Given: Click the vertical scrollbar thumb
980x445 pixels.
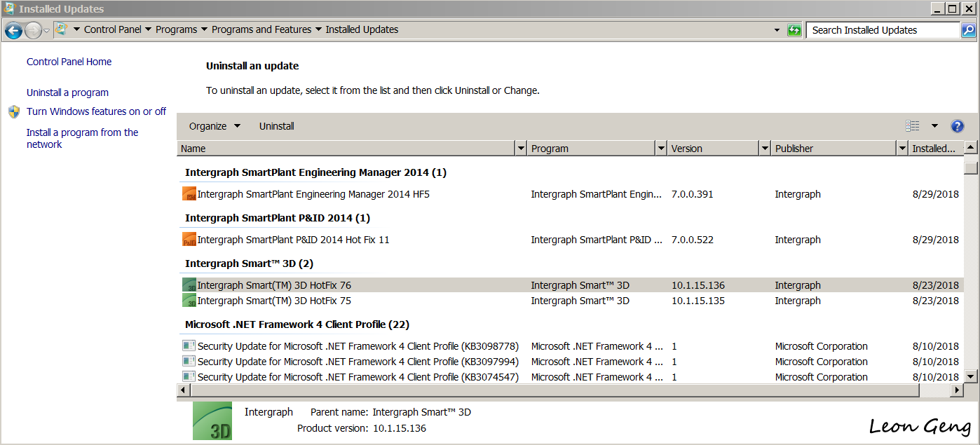Looking at the screenshot, I should [x=971, y=168].
